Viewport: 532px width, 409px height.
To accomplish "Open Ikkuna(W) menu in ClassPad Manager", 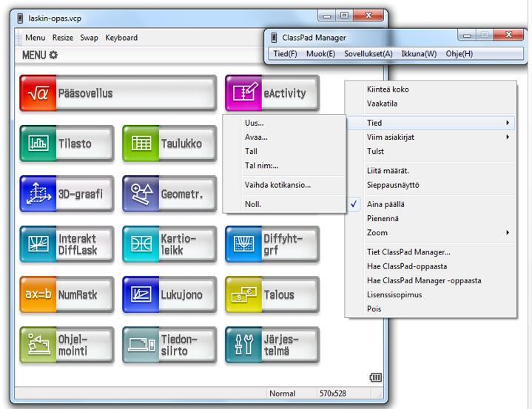I will coord(419,53).
